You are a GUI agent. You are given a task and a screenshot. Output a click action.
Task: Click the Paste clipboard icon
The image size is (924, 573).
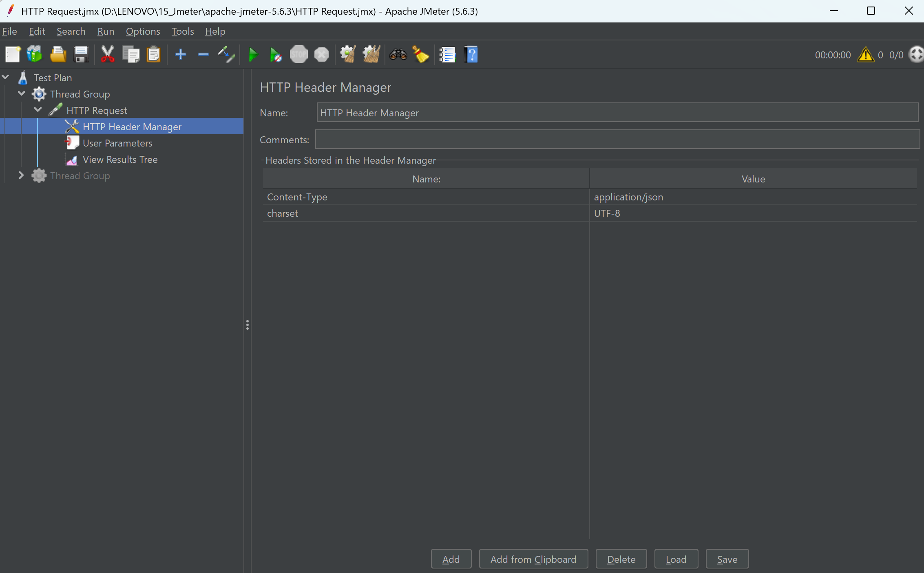pyautogui.click(x=154, y=54)
